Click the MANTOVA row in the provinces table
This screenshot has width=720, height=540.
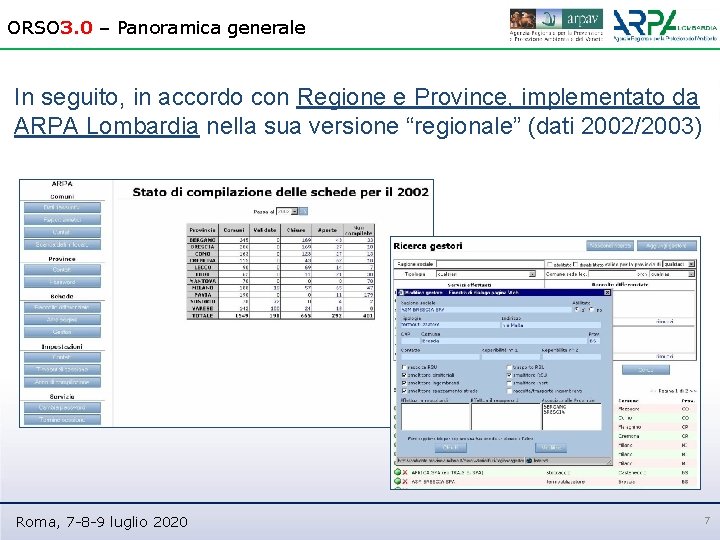[281, 281]
